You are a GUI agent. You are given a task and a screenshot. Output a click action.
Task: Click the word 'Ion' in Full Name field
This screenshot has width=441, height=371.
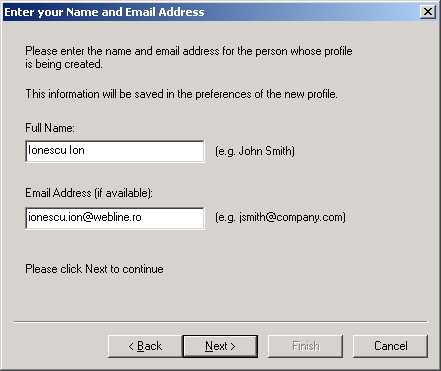click(77, 150)
